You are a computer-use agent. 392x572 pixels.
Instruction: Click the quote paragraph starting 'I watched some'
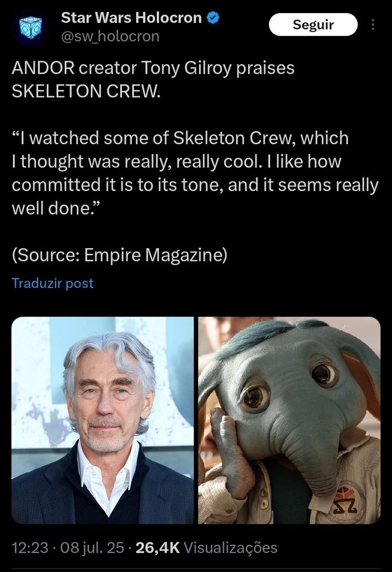pyautogui.click(x=195, y=173)
